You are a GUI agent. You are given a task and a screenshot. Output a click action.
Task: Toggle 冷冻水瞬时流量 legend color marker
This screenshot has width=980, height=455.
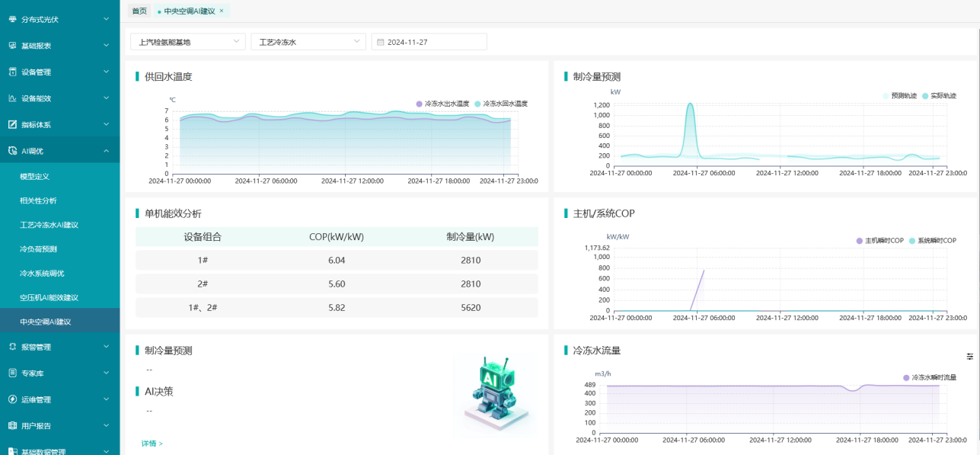click(x=905, y=378)
